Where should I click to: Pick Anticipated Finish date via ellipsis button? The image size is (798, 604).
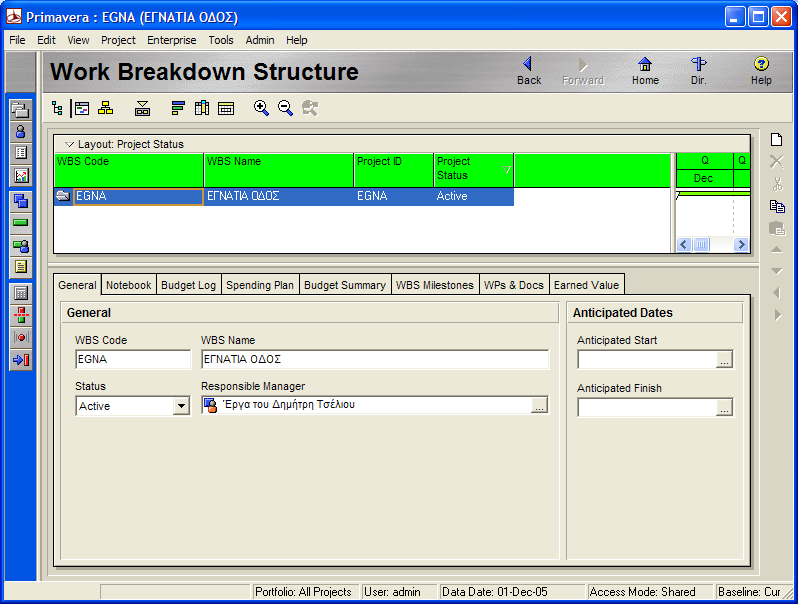[x=724, y=408]
